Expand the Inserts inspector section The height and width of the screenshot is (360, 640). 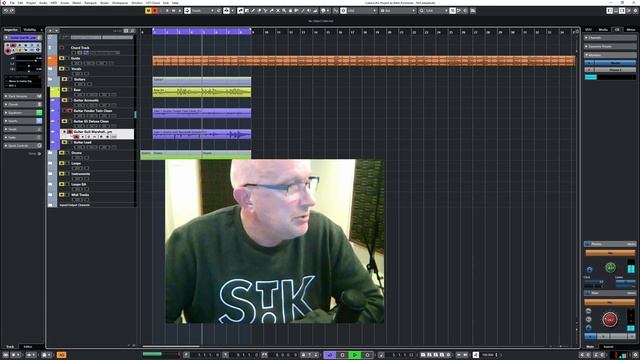[23, 121]
